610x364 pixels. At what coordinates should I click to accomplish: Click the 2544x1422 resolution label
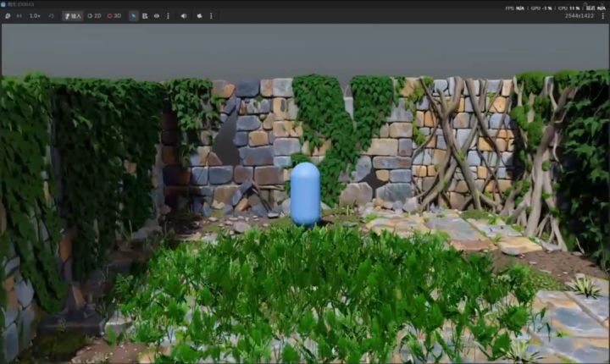coord(579,16)
